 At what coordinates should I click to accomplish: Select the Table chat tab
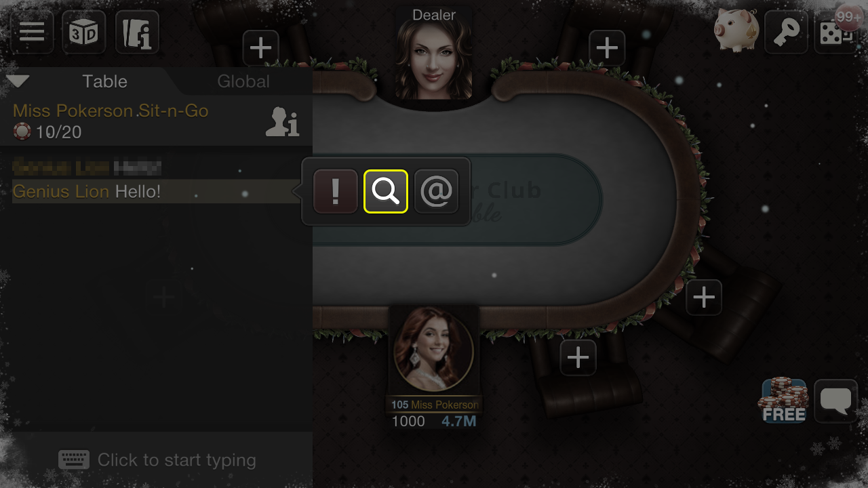click(104, 81)
